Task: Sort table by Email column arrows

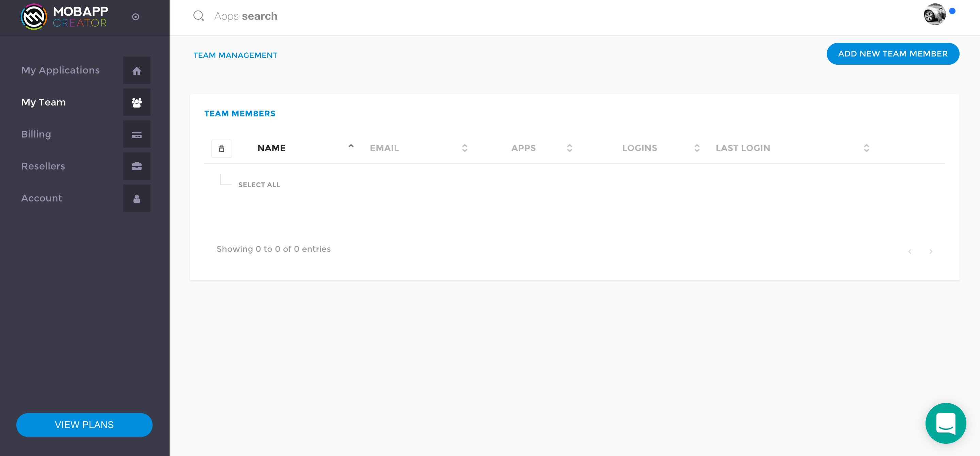Action: point(464,148)
